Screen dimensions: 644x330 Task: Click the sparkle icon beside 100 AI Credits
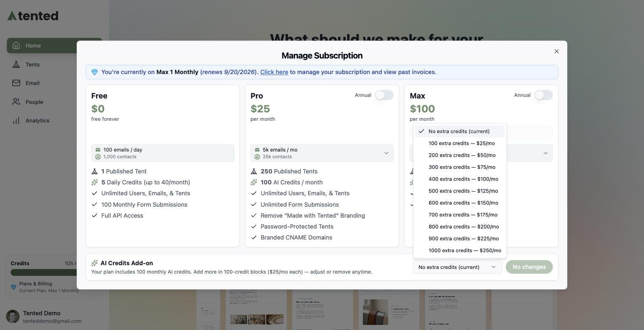tap(254, 182)
